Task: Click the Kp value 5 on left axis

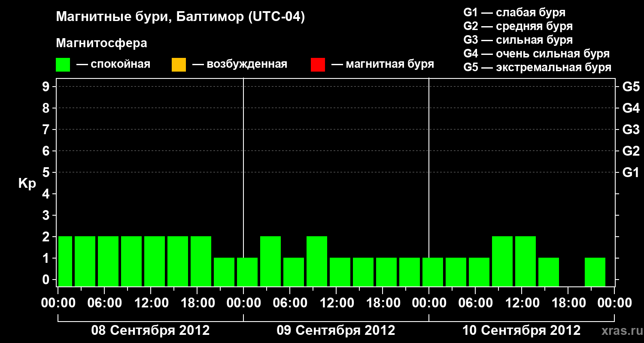Action: pos(47,172)
